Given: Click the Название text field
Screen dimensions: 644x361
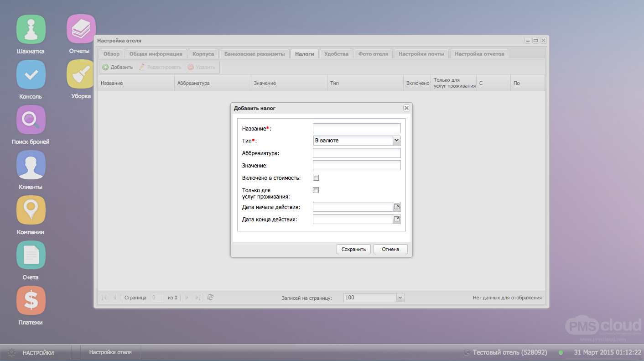Looking at the screenshot, I should point(357,128).
